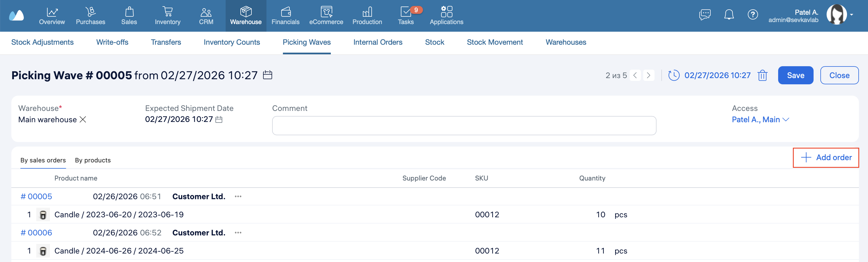The image size is (868, 262).
Task: Open sales order # 00006 link
Action: pos(36,233)
